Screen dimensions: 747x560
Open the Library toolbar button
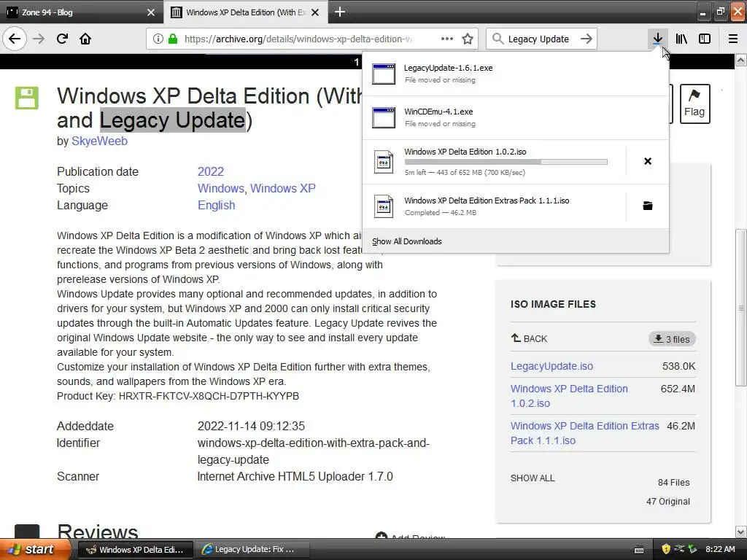(x=681, y=39)
